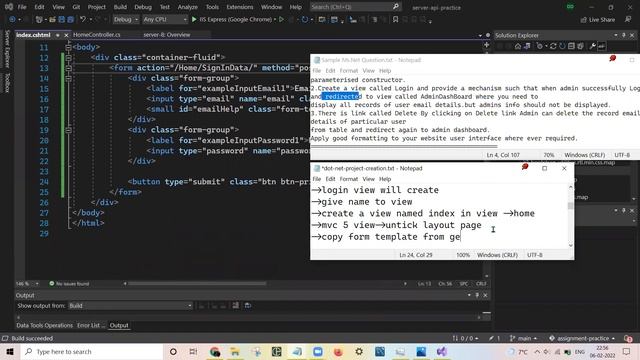Open Show output from Build dropdown

(x=130, y=306)
